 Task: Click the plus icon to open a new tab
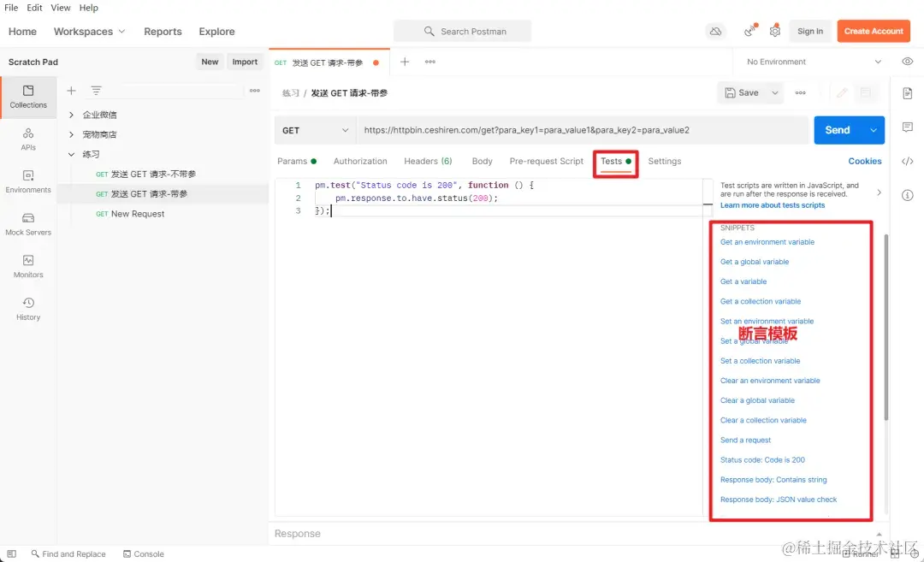point(405,62)
